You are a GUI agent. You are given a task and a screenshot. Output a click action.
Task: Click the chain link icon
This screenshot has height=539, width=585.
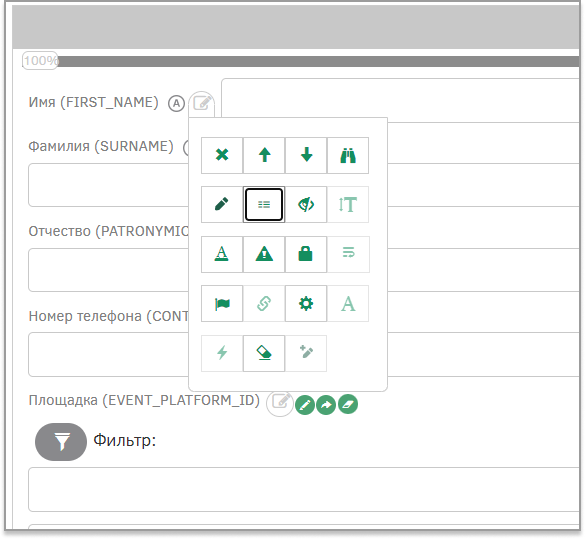pyautogui.click(x=264, y=304)
